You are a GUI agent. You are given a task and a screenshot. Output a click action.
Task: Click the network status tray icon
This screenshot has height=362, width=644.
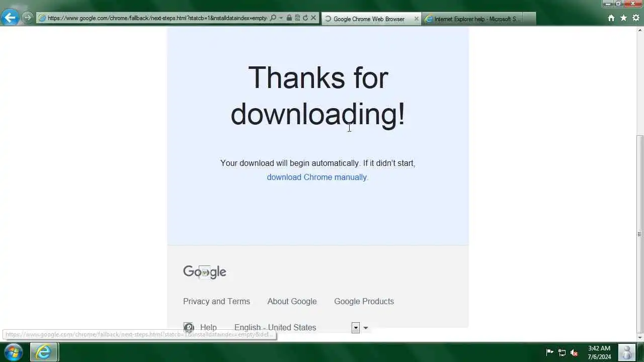coord(562,352)
